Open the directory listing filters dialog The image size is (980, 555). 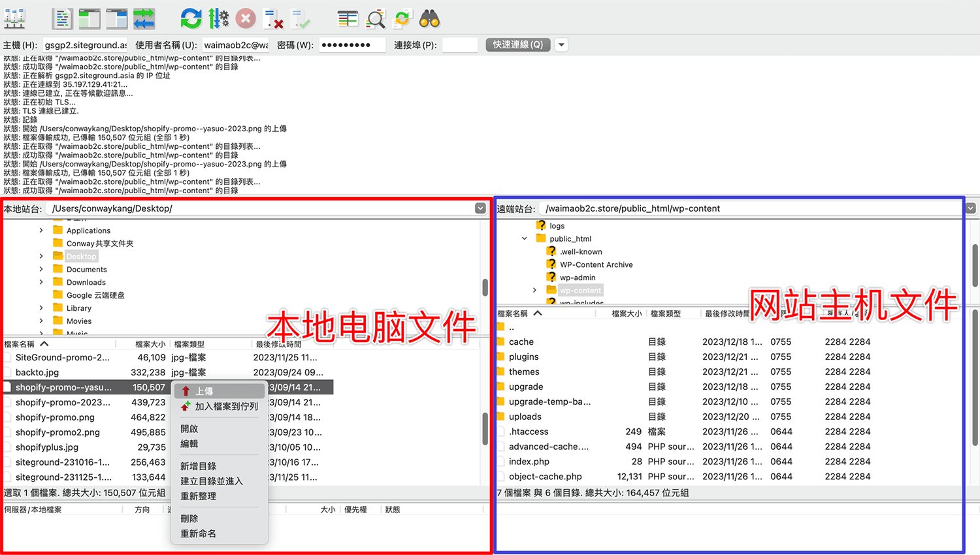coord(348,18)
